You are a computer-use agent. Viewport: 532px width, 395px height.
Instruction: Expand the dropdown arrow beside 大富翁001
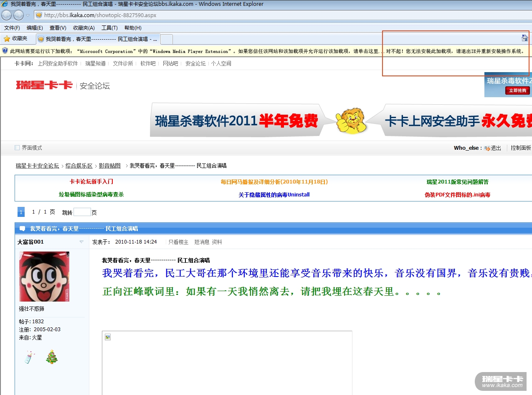[81, 242]
